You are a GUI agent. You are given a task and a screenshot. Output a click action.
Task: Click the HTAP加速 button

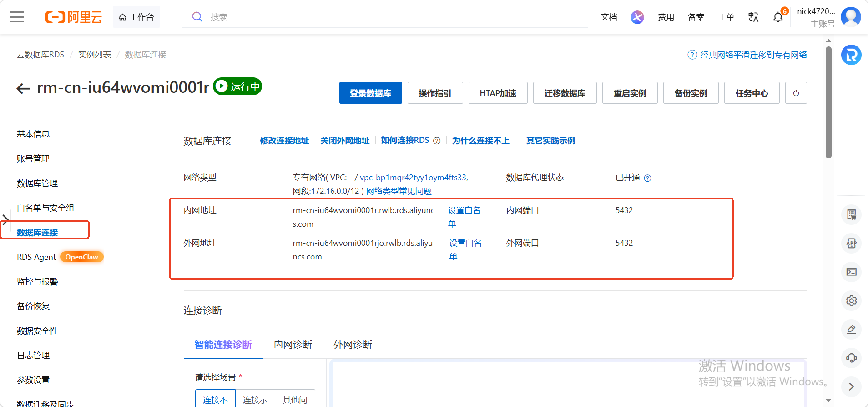pos(498,93)
